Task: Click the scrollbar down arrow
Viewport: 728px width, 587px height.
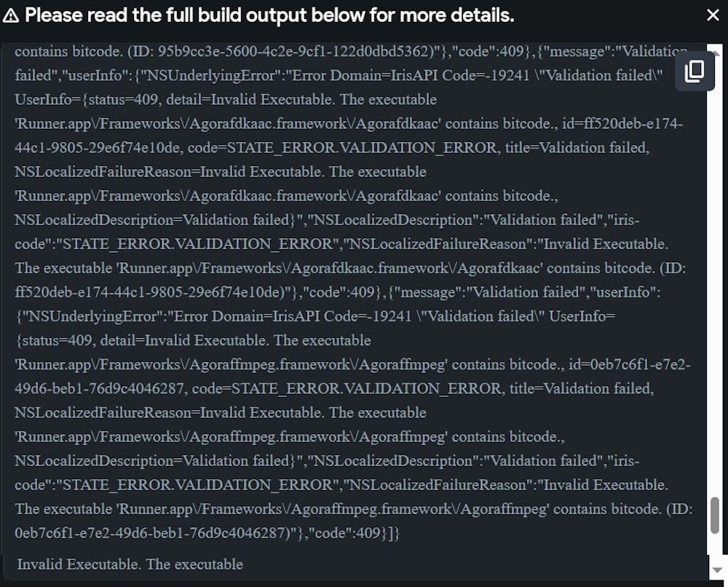Action: click(x=715, y=568)
